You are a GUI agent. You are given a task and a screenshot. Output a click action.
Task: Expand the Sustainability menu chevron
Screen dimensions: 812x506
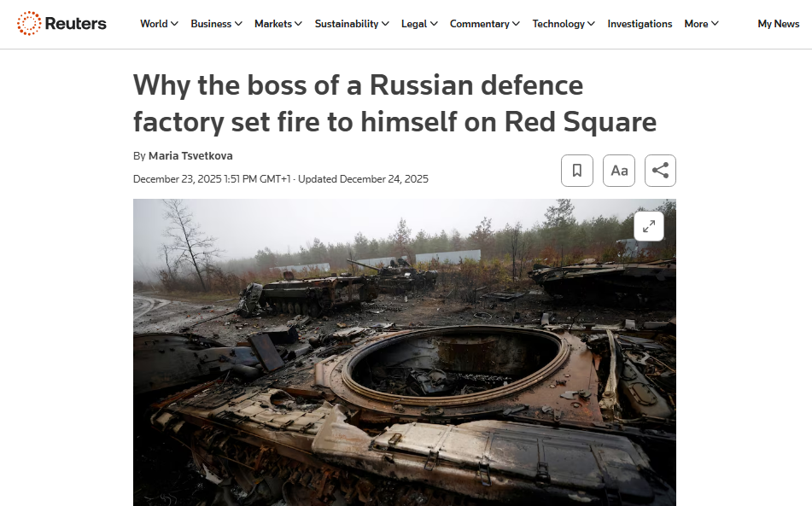[x=385, y=24]
